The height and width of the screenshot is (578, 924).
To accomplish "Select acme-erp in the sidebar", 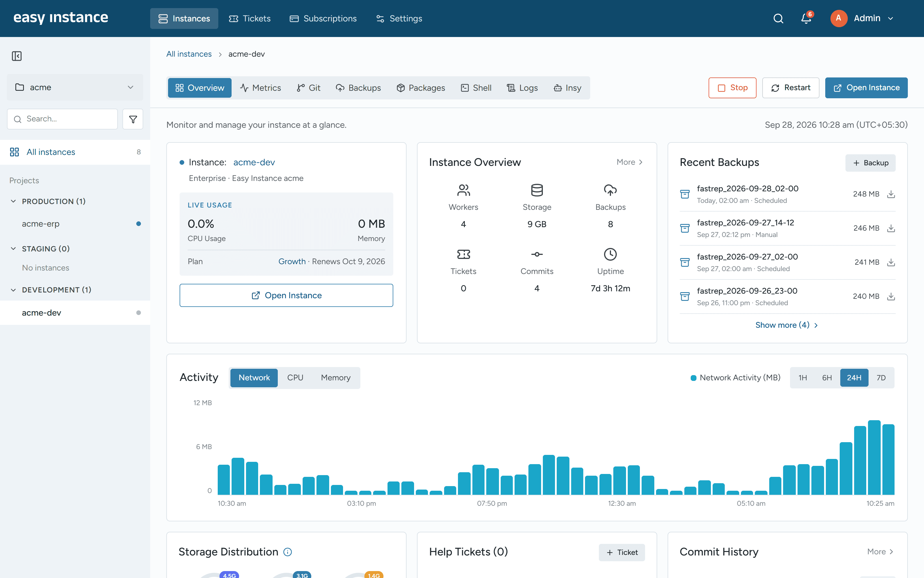I will (x=75, y=224).
